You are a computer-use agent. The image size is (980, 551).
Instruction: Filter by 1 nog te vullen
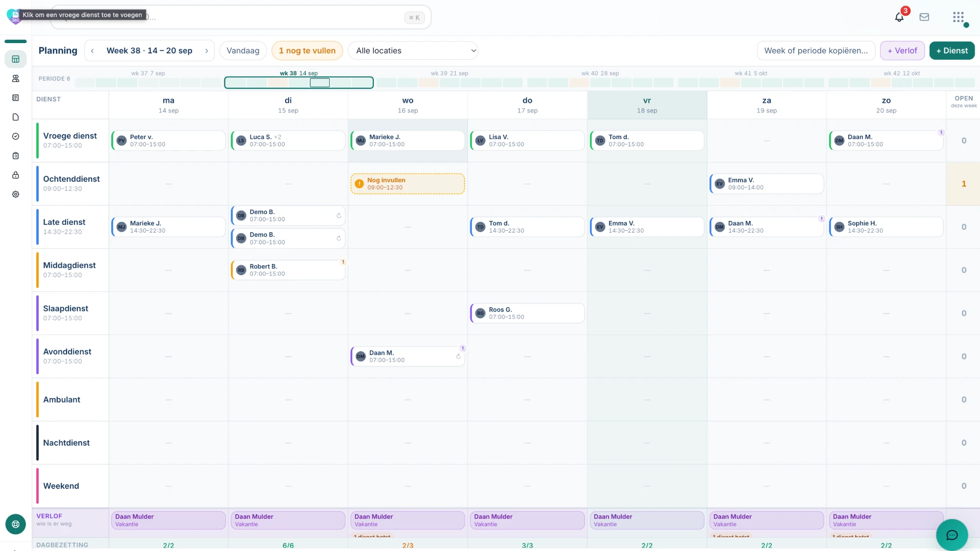click(x=307, y=51)
